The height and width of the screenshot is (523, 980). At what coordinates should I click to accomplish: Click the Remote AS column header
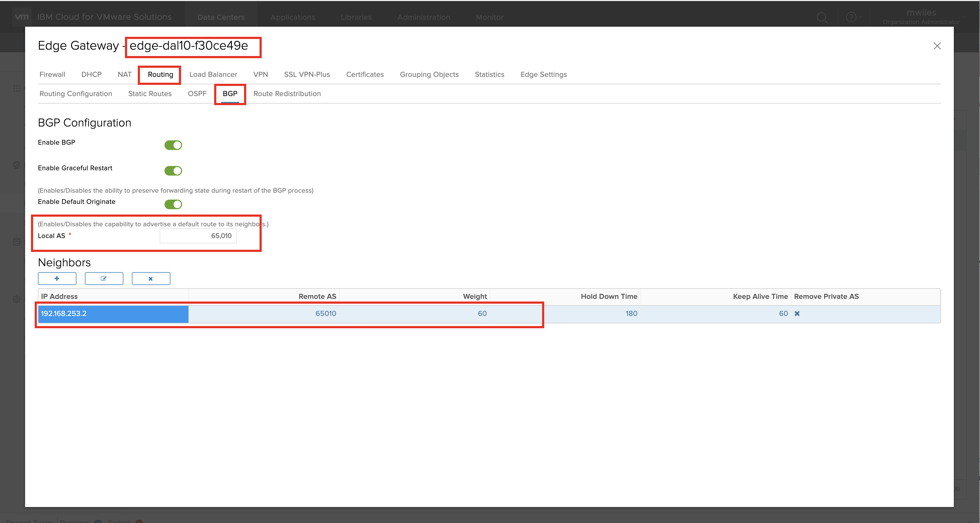(317, 296)
